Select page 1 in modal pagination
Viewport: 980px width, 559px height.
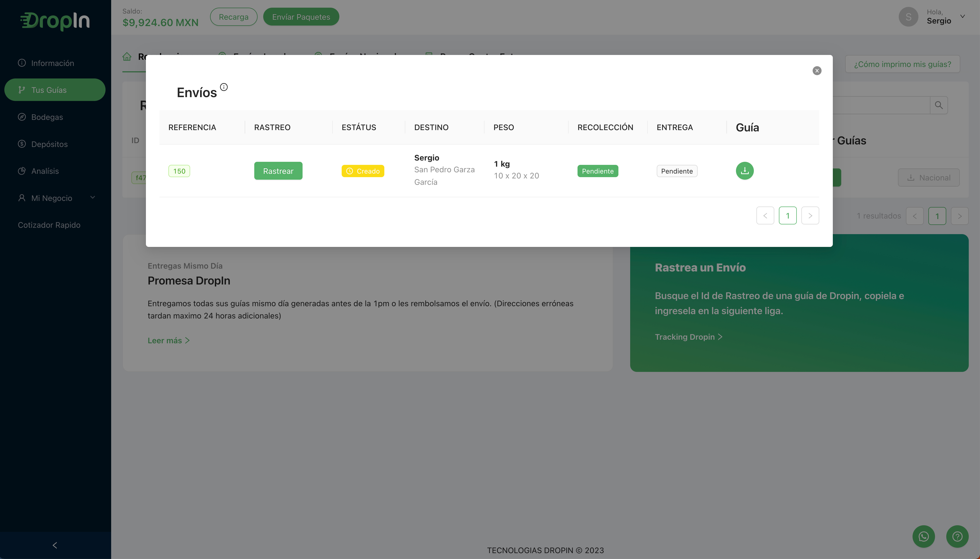pos(787,216)
